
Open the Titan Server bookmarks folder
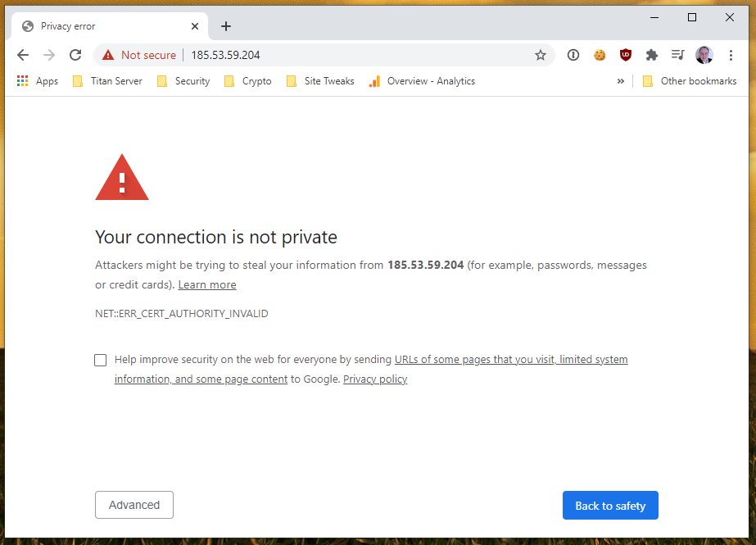[x=107, y=81]
